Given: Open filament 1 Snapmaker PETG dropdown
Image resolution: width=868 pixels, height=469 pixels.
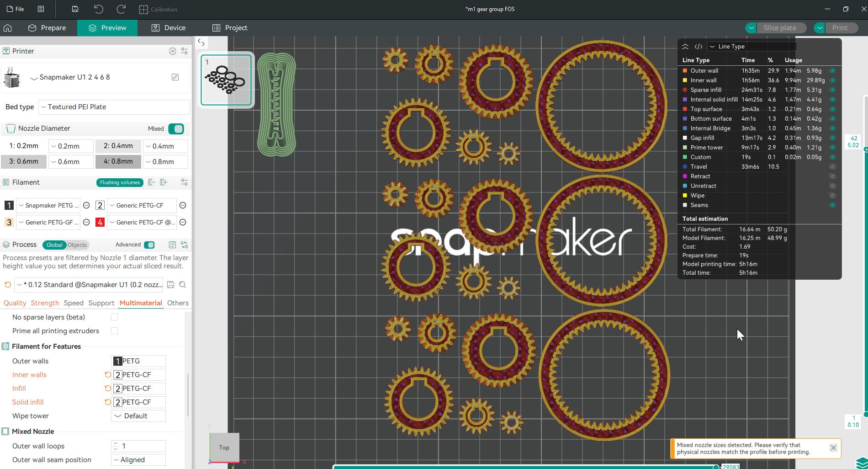Looking at the screenshot, I should [x=48, y=206].
